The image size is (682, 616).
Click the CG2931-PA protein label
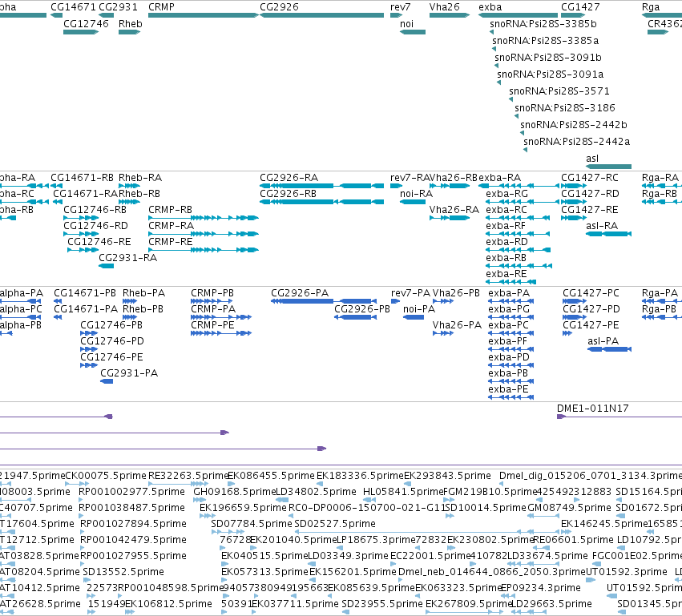(x=129, y=373)
